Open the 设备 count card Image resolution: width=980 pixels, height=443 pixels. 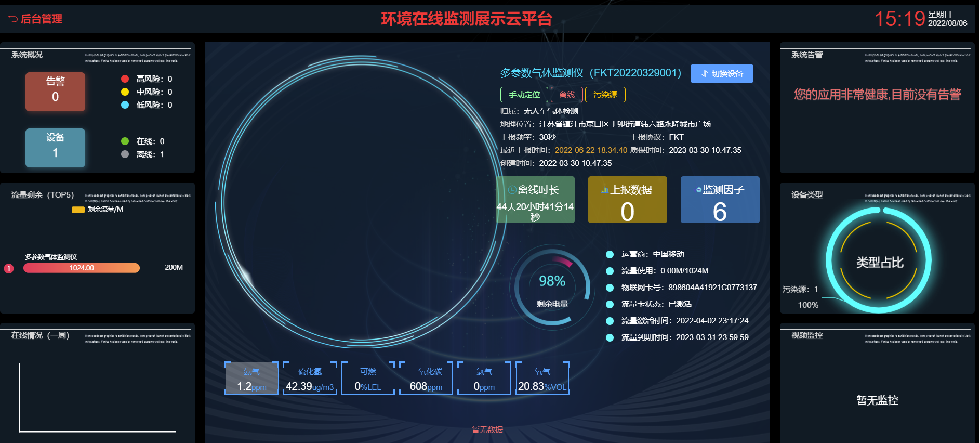[55, 148]
